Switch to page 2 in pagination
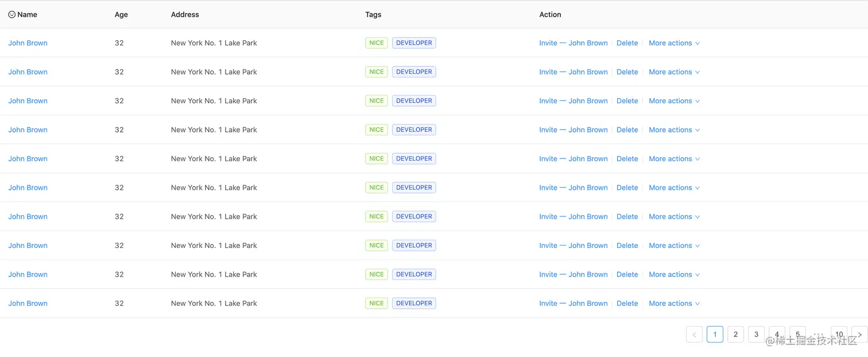868x357 pixels. click(x=735, y=335)
